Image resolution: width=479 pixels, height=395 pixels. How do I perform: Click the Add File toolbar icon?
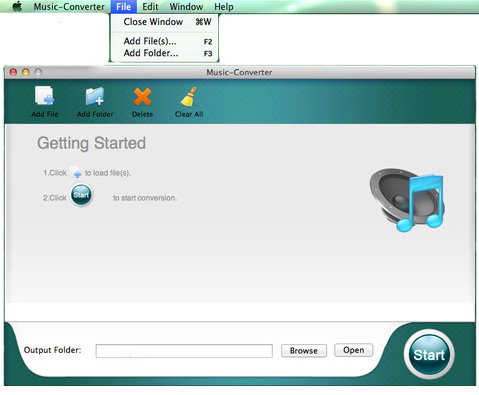(x=45, y=96)
